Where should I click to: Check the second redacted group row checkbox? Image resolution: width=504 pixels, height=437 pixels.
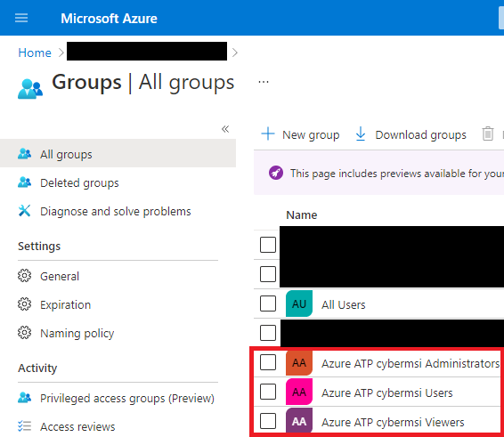268,274
